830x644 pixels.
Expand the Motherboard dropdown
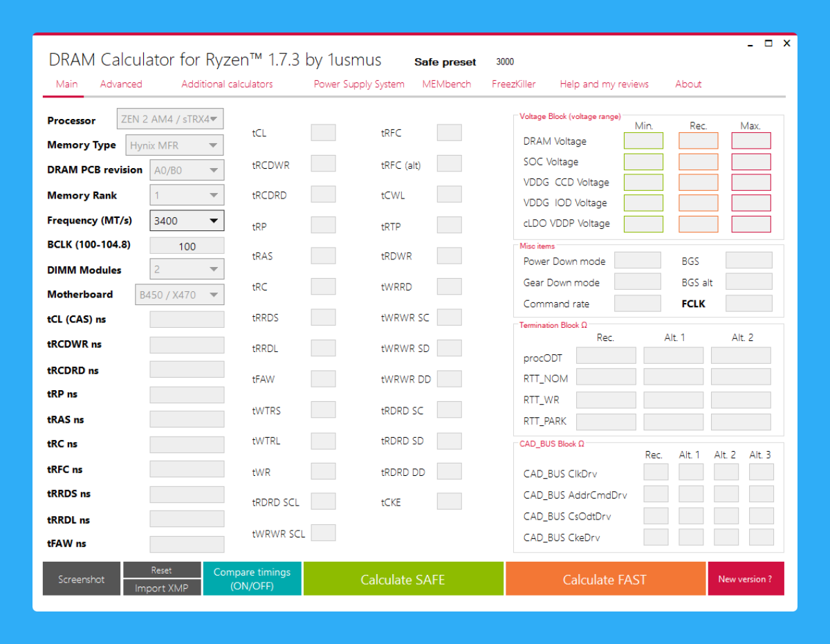[178, 295]
